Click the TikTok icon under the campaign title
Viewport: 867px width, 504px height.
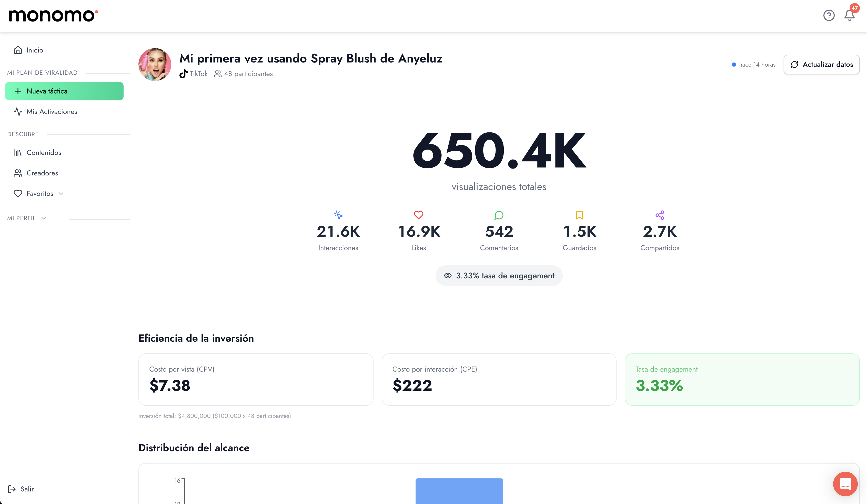[x=183, y=73]
